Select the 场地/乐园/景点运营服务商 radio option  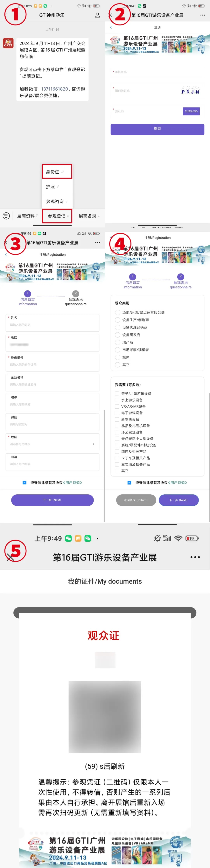[118, 312]
